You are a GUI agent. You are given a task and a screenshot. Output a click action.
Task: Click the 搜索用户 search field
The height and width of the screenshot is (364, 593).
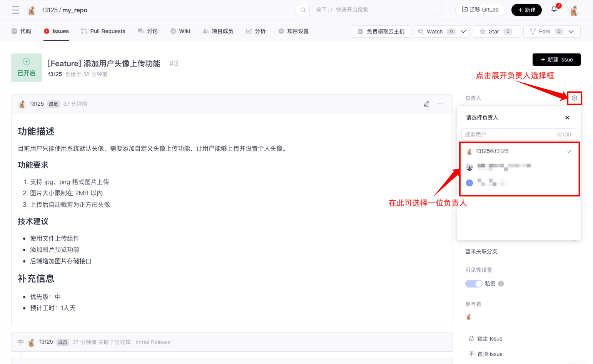coord(508,135)
